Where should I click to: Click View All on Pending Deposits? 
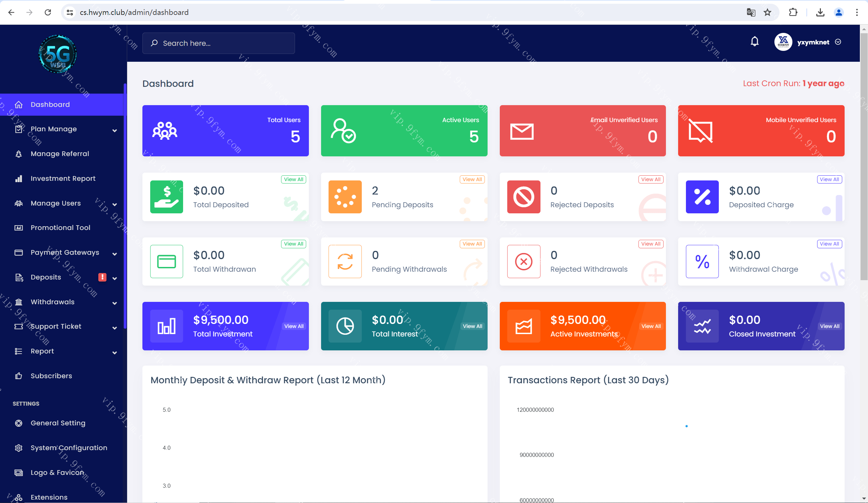pyautogui.click(x=472, y=179)
